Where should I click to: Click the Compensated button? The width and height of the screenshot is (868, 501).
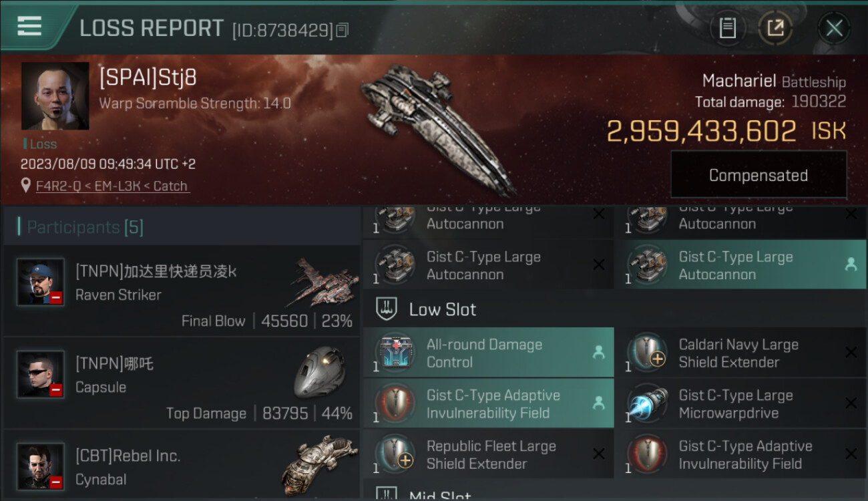pos(758,175)
